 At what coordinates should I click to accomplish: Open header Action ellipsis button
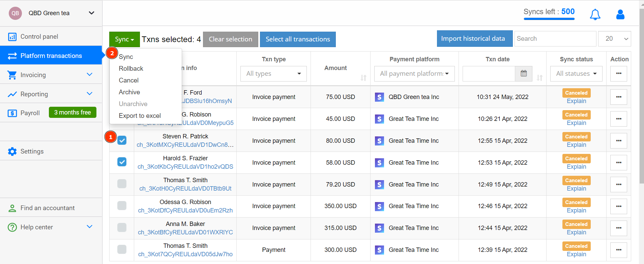[x=619, y=73]
